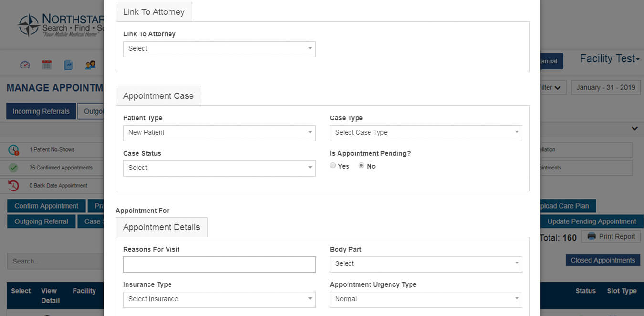Screen dimensions: 644x316
Task: Click the Northstar compass logo
Action: click(x=29, y=25)
